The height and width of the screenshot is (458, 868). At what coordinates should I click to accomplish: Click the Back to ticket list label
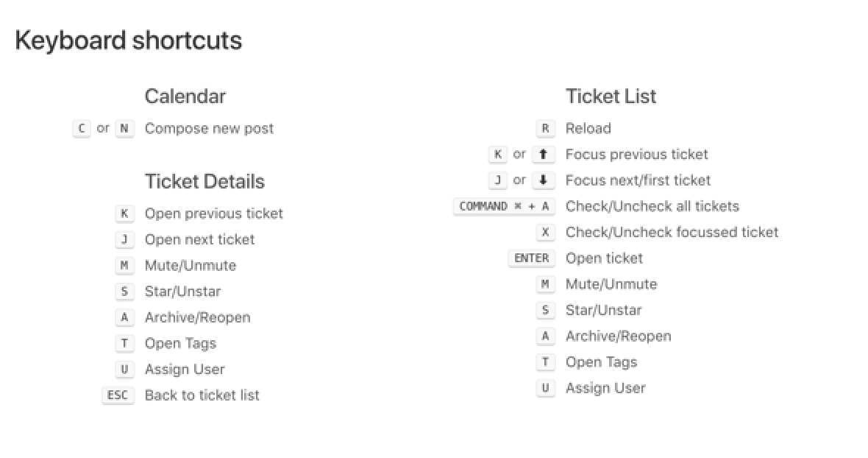click(x=202, y=395)
